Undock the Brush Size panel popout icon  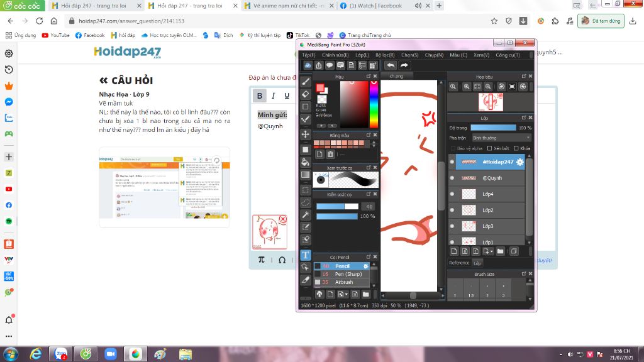point(524,274)
